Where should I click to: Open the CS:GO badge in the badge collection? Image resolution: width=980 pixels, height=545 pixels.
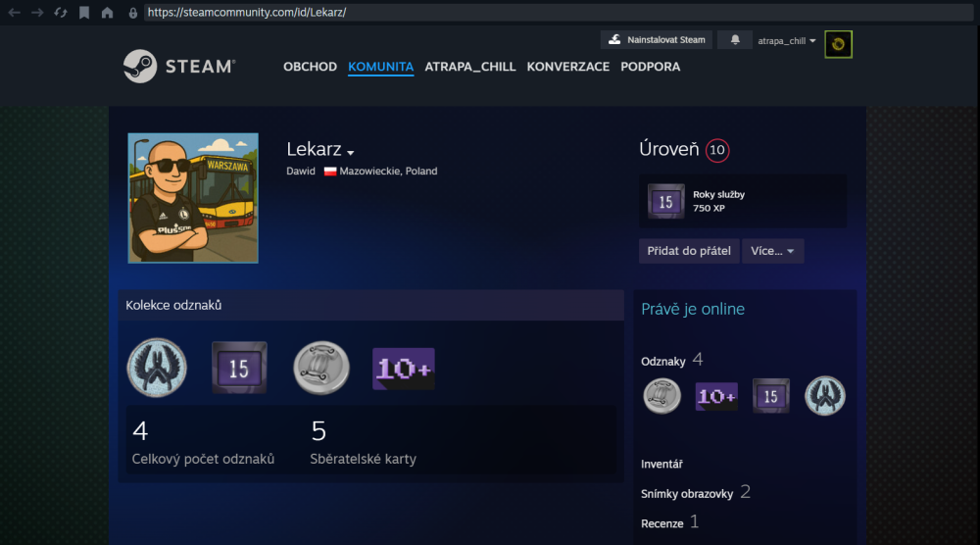tap(157, 368)
